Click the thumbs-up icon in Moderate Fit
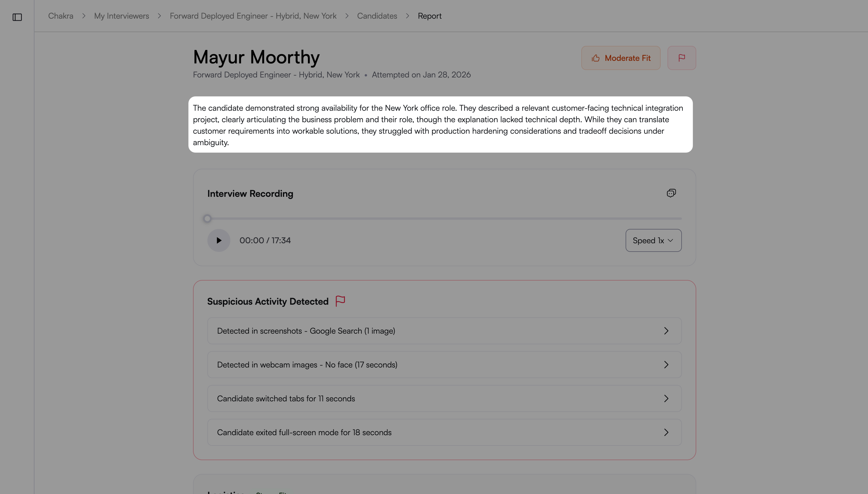 coord(596,58)
